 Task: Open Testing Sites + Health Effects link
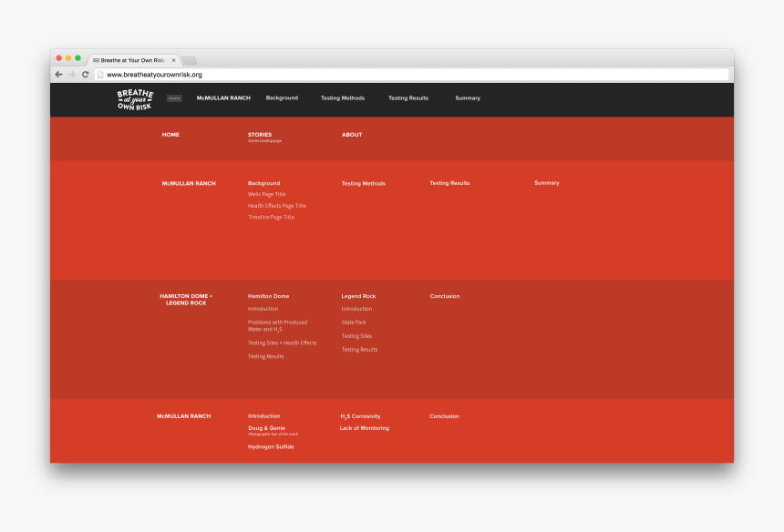tap(282, 343)
